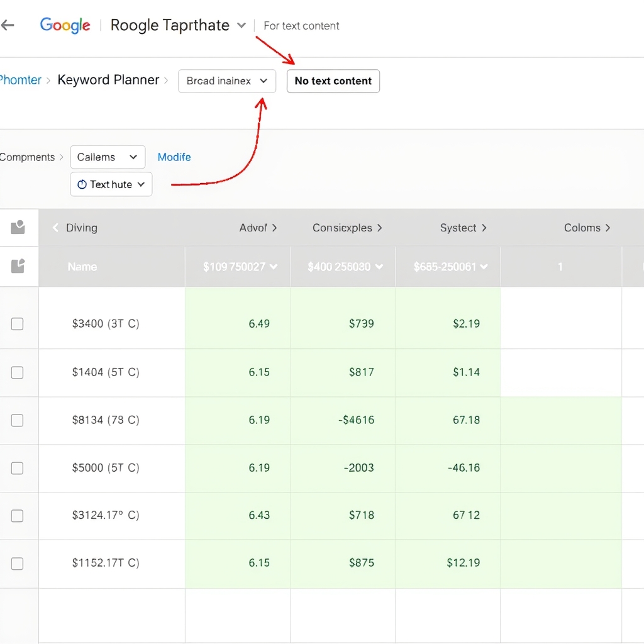644x644 pixels.
Task: Tick the checkbox for $3400 (3T C)
Action: click(17, 324)
